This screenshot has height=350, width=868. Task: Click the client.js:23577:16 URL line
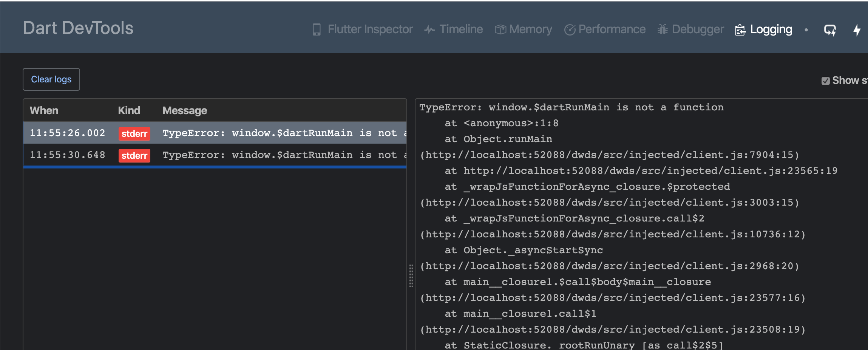613,298
